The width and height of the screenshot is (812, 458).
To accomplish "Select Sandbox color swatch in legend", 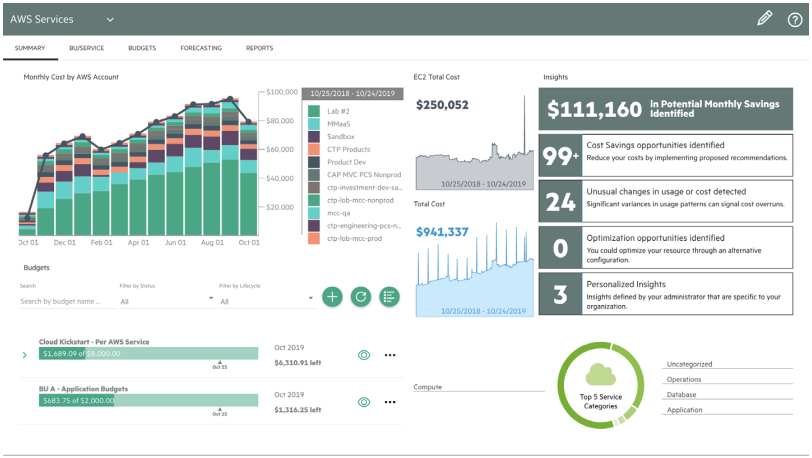I will 314,136.
